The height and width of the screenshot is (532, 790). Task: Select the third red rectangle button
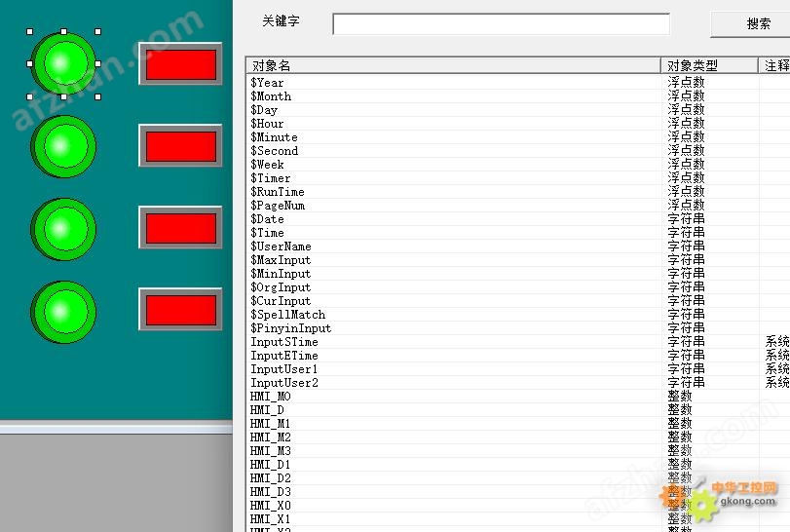click(180, 228)
